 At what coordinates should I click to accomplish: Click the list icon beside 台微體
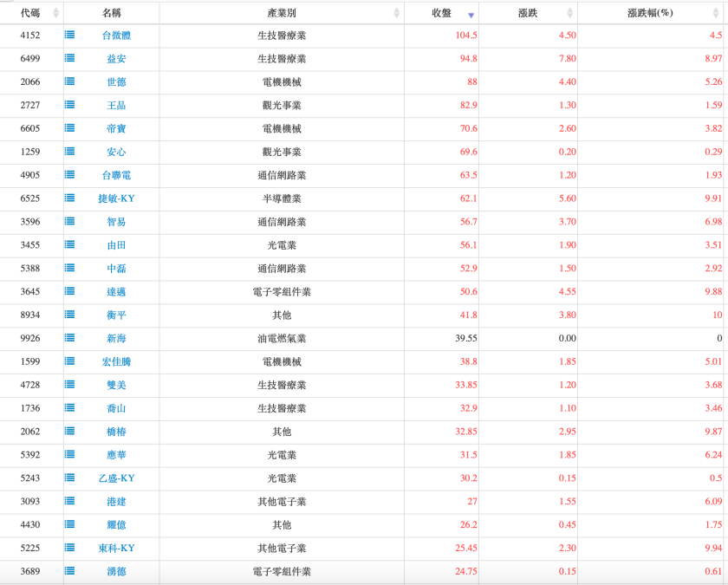click(69, 35)
